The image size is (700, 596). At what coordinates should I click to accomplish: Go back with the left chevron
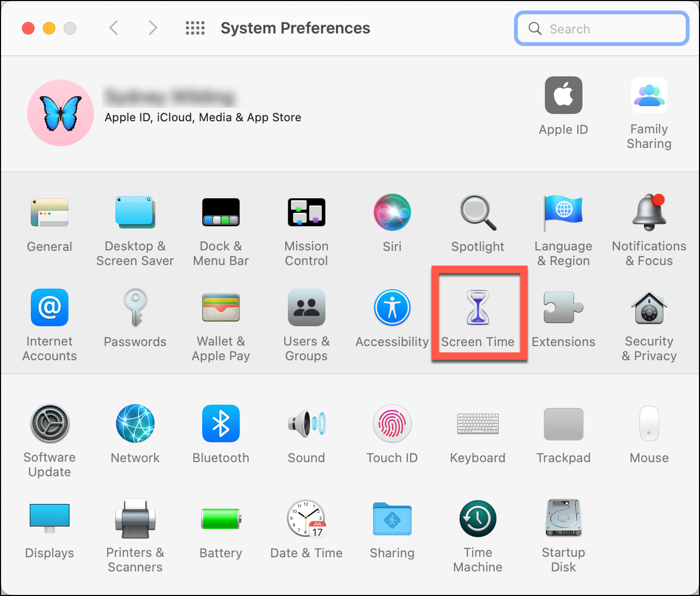click(x=114, y=28)
